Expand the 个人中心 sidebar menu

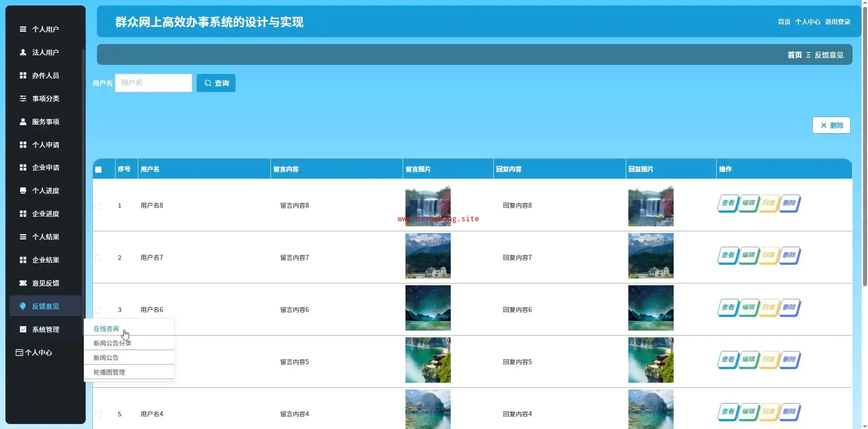click(39, 352)
